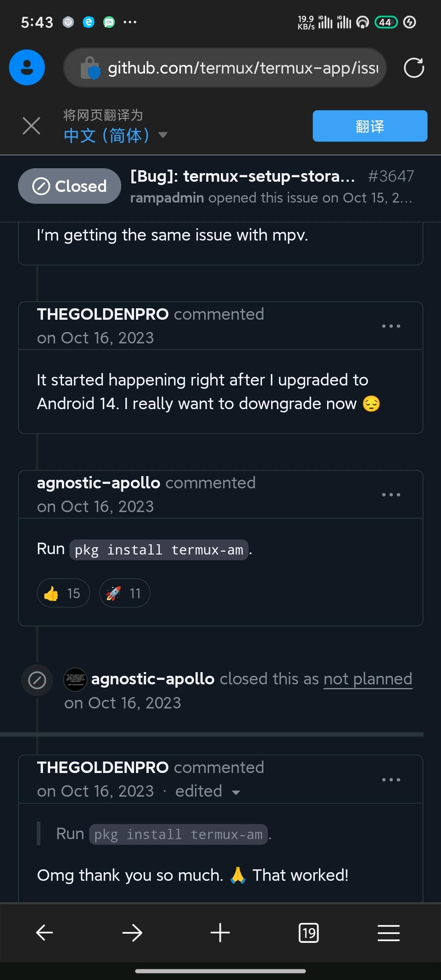Image resolution: width=441 pixels, height=980 pixels.
Task: Open the browser hamburger menu
Action: click(x=388, y=933)
